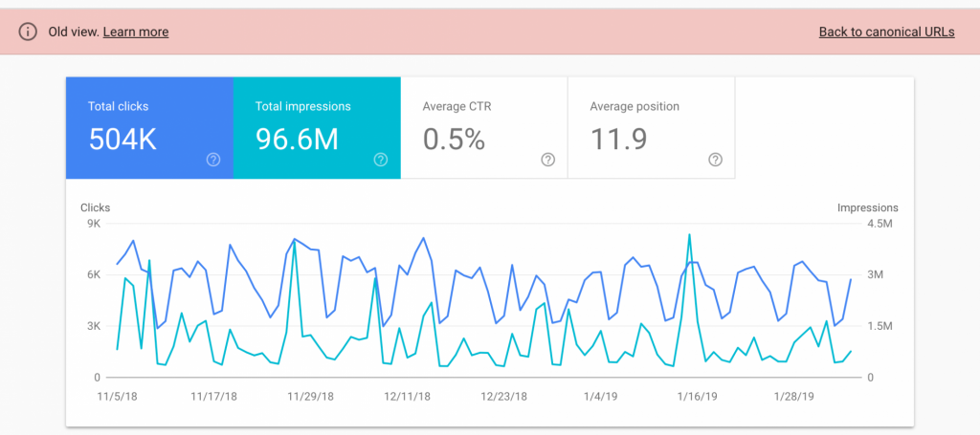Follow the Back to canonical URLs link

[886, 32]
